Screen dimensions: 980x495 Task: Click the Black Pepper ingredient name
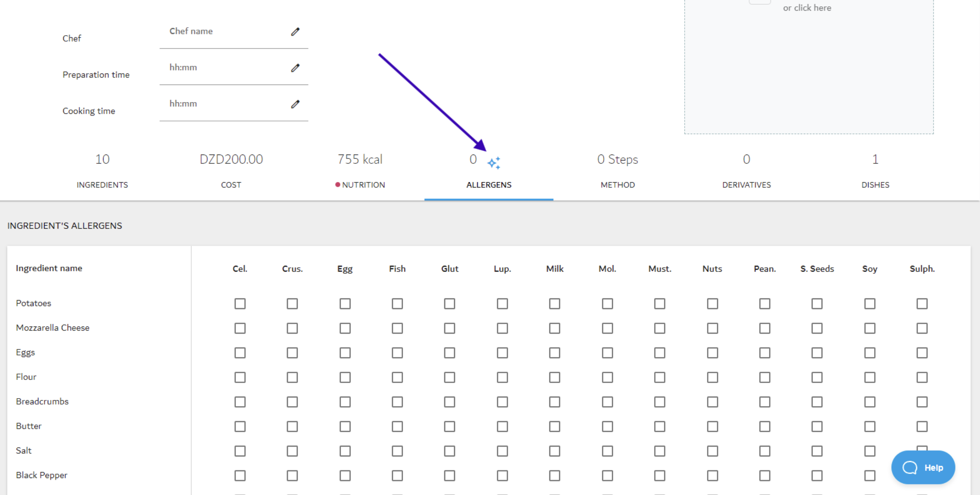click(x=41, y=475)
